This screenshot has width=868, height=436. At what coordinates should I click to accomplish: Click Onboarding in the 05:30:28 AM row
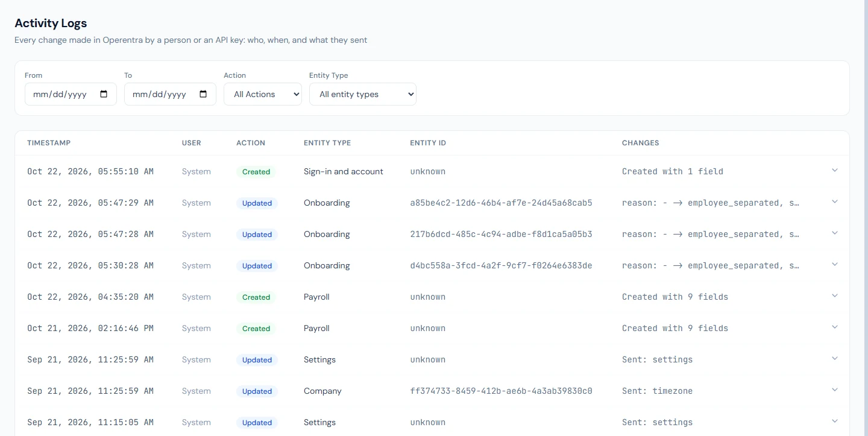[x=327, y=265]
